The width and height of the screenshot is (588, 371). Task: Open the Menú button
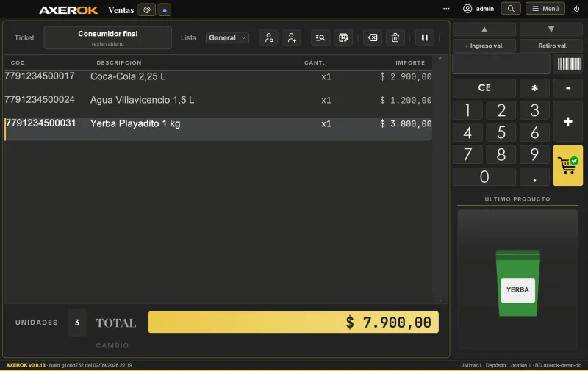pos(545,9)
